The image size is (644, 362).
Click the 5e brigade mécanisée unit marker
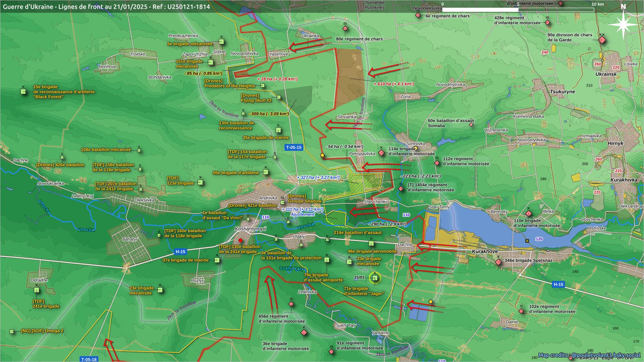tap(221, 42)
